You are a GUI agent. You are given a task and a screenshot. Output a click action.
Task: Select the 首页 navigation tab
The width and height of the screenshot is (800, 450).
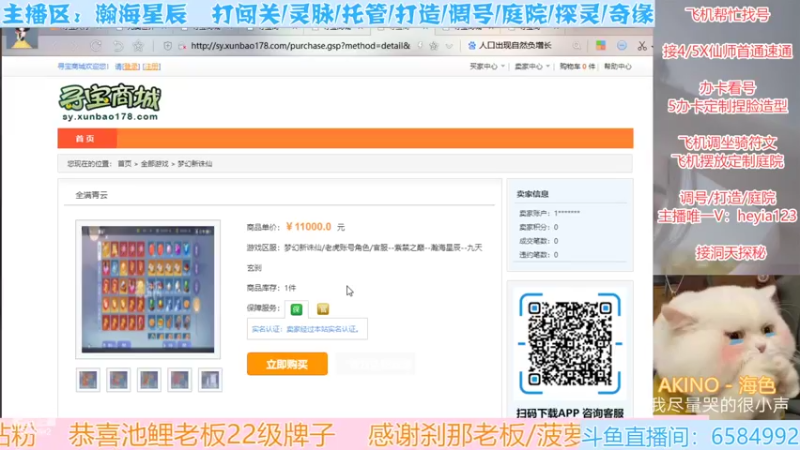[85, 138]
